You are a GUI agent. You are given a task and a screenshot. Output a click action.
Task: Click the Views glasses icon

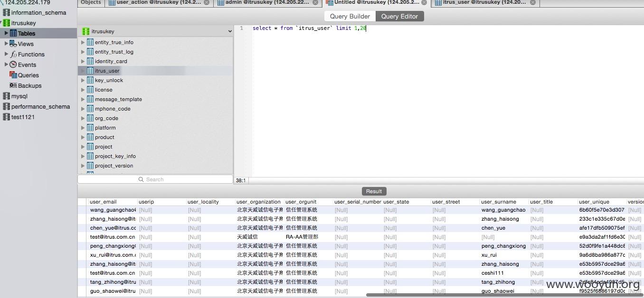13,44
